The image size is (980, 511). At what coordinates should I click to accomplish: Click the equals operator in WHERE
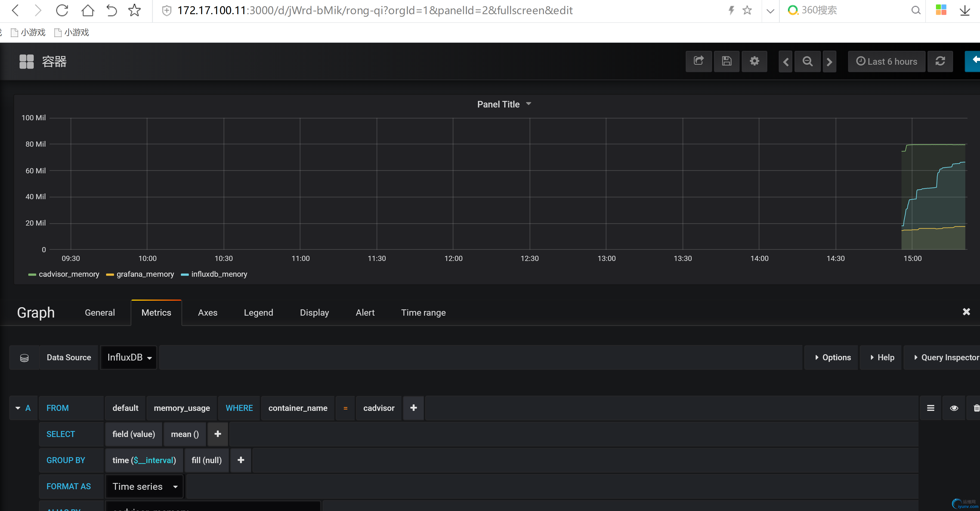(x=345, y=408)
